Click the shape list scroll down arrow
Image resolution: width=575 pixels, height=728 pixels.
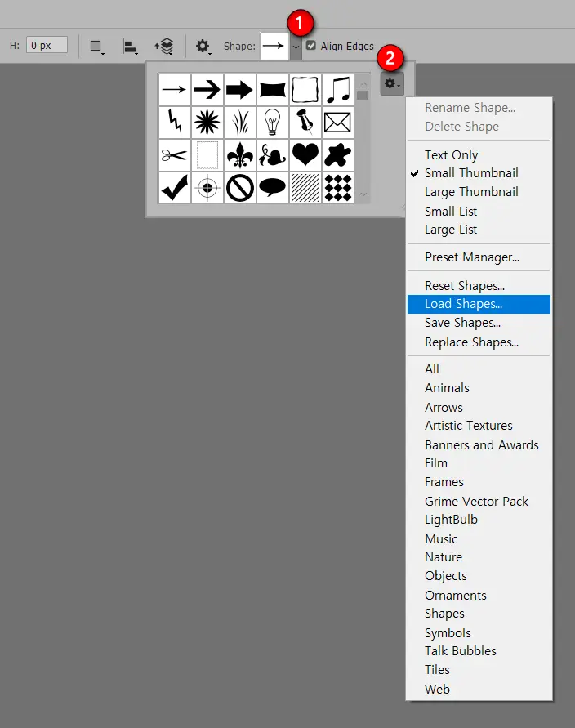click(x=363, y=194)
